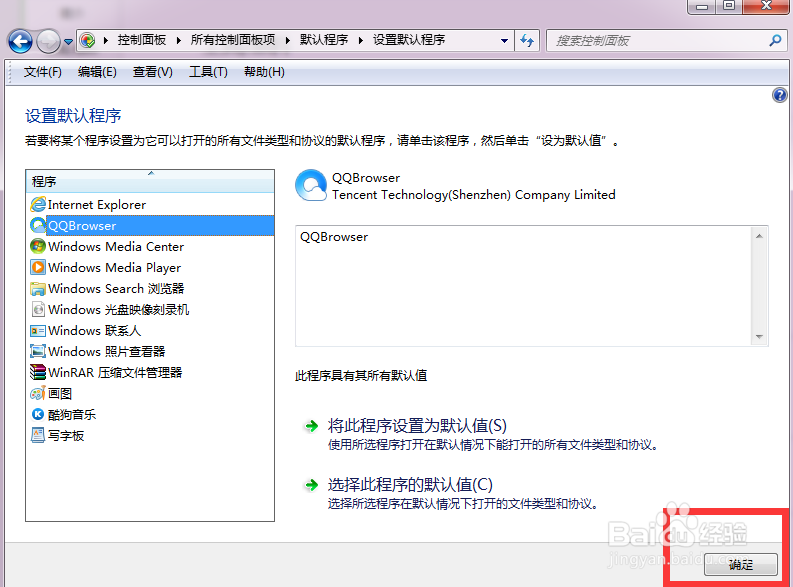Select 画图 in the program list
This screenshot has height=587, width=793.
click(x=150, y=393)
